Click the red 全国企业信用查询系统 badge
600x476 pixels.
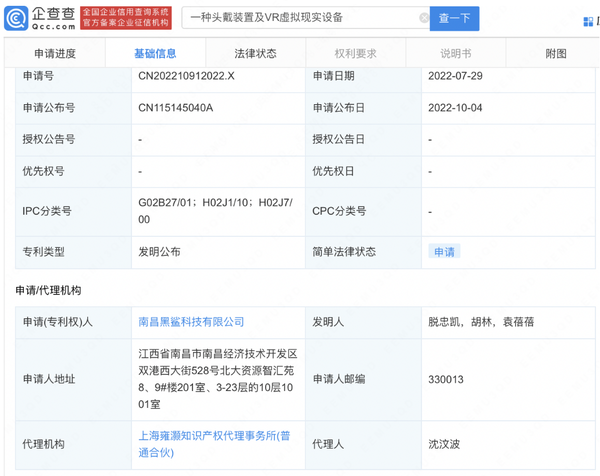pyautogui.click(x=126, y=18)
